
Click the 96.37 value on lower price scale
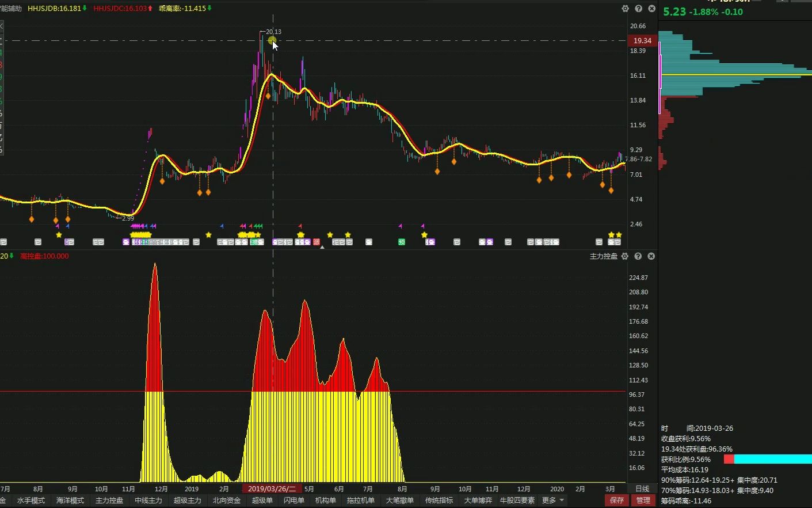[x=637, y=395]
